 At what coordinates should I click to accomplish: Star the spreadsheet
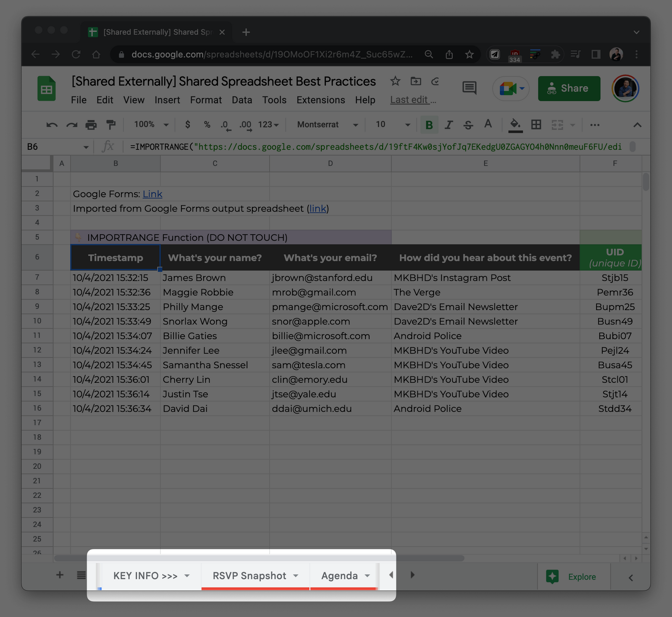coord(395,81)
